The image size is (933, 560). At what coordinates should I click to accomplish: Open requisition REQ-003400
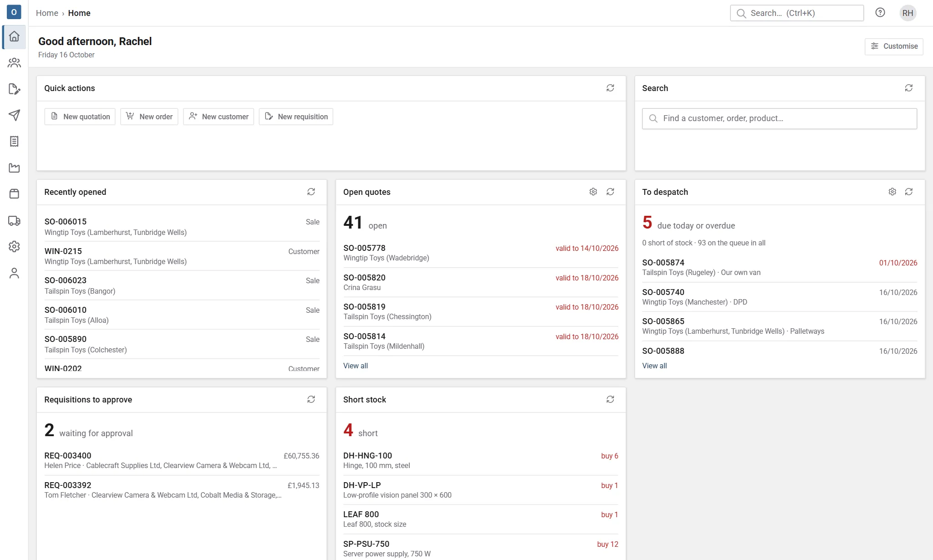[182, 460]
